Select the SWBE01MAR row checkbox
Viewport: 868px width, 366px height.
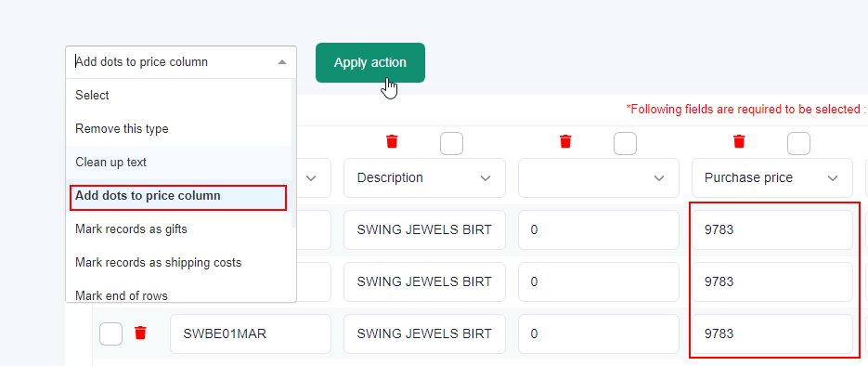(x=110, y=333)
